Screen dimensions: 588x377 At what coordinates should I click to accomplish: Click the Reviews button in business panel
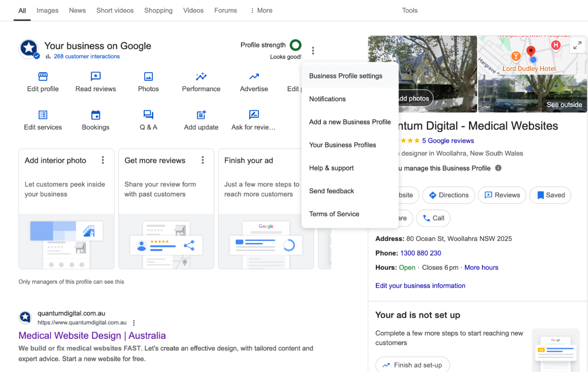(x=502, y=195)
